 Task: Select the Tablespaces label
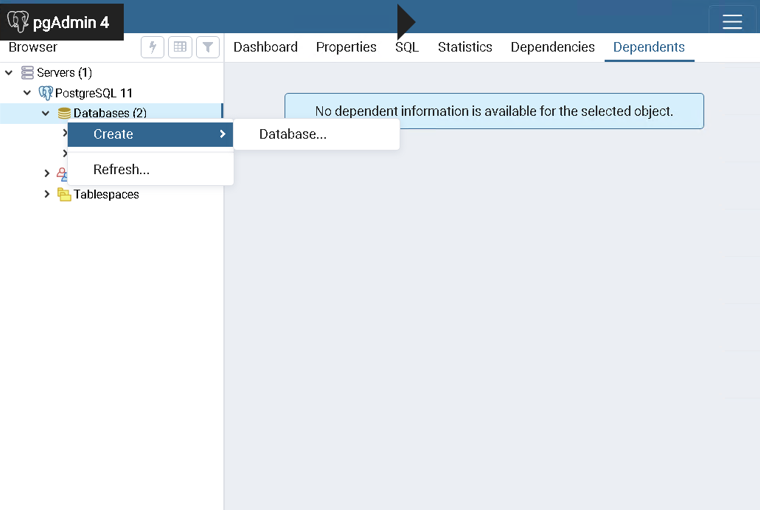[106, 194]
